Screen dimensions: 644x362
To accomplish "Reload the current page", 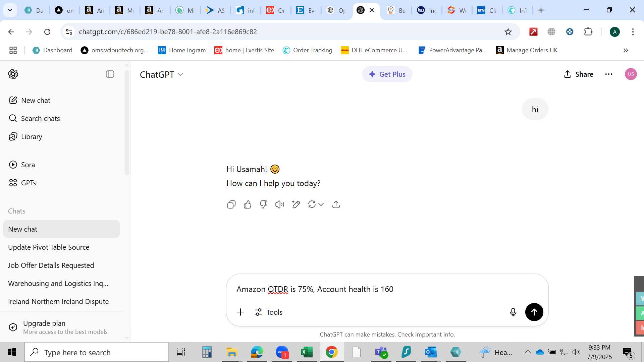I will click(x=47, y=32).
